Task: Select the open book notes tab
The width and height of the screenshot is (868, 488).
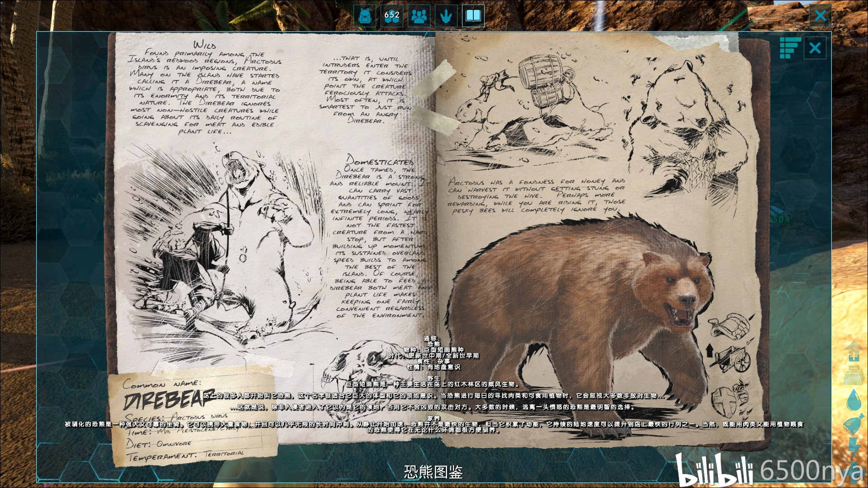Action: [x=473, y=16]
